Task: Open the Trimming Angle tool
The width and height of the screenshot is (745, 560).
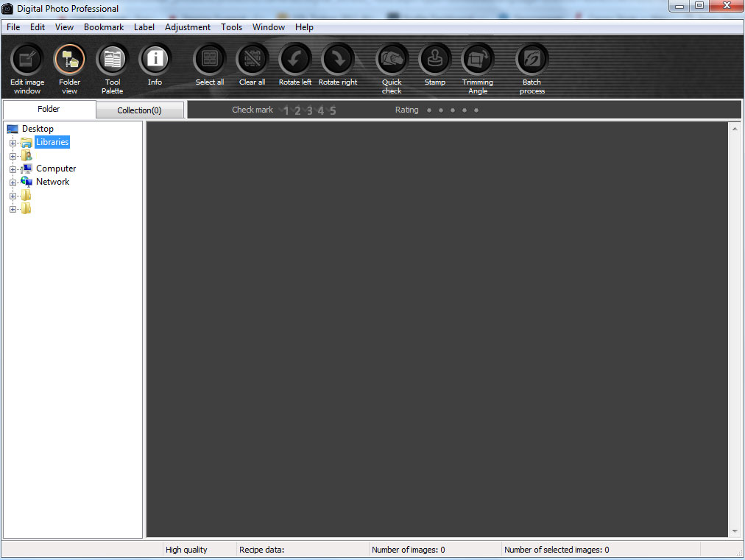Action: click(477, 60)
